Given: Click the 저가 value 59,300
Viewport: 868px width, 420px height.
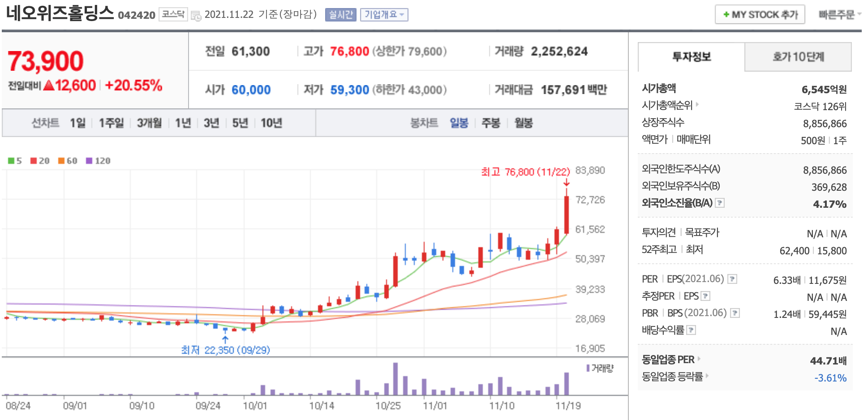Looking at the screenshot, I should tap(349, 90).
